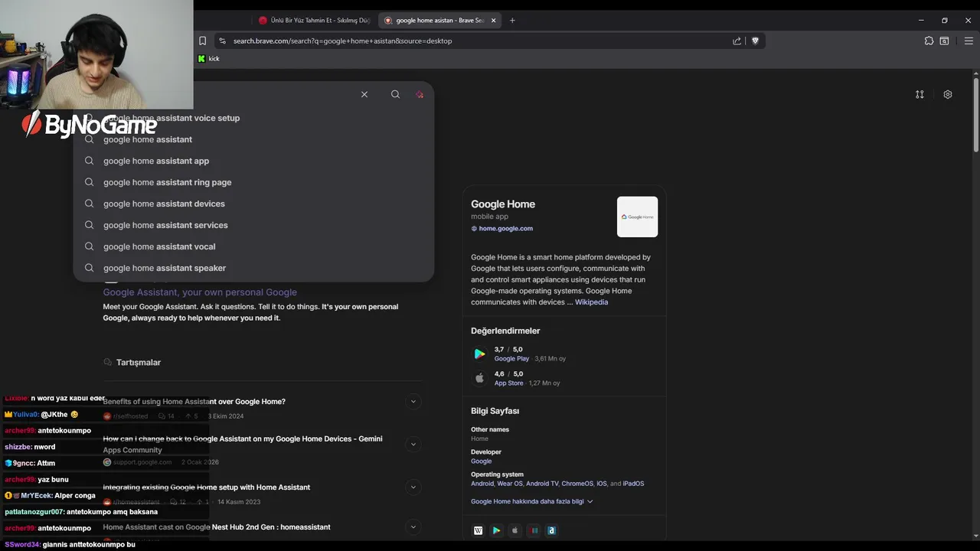Screen dimensions: 980x551
Task: Click the share icon in the address bar
Action: coord(737,41)
